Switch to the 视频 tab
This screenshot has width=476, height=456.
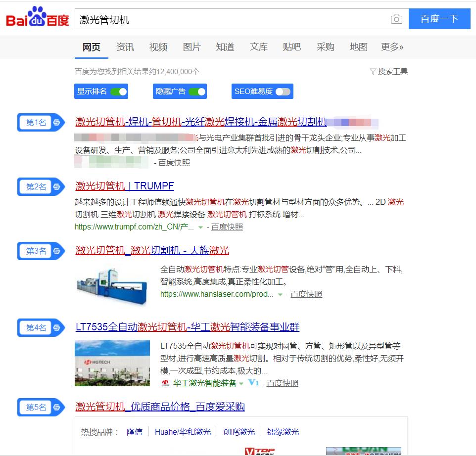pos(158,47)
